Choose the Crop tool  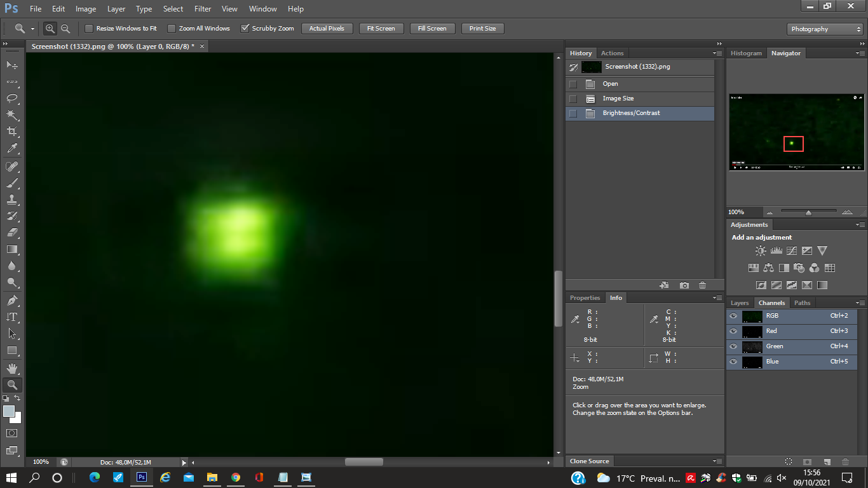click(11, 132)
